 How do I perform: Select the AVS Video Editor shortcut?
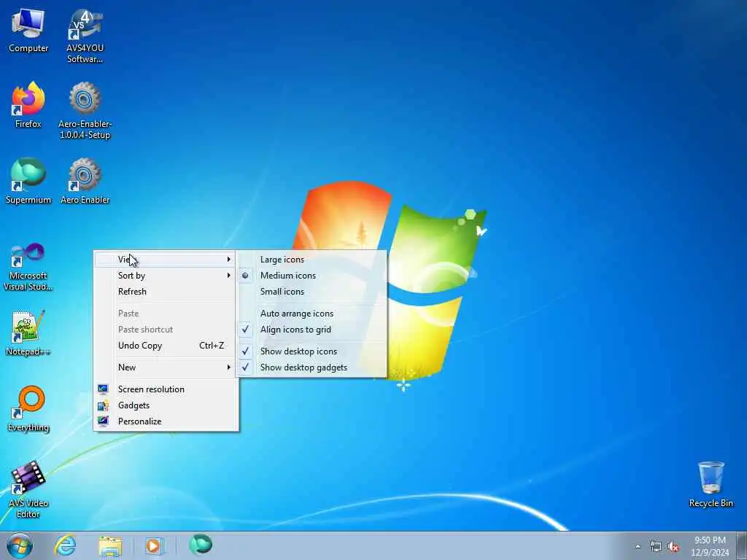coord(28,489)
